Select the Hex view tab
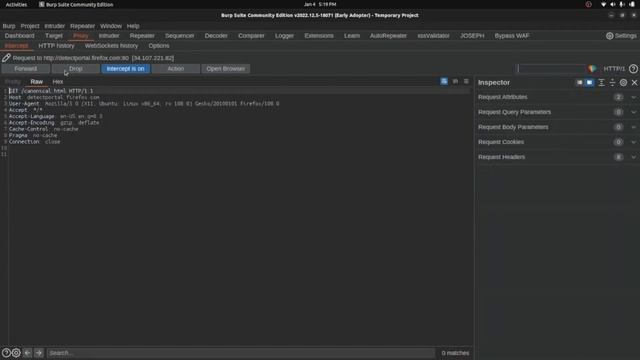Screen dimensions: 640x360 pyautogui.click(x=58, y=82)
